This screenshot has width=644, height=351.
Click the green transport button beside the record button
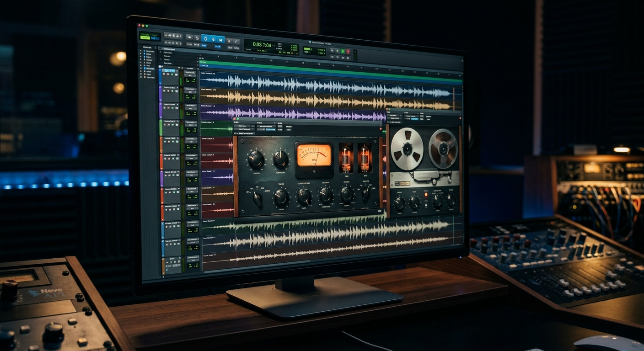343,51
